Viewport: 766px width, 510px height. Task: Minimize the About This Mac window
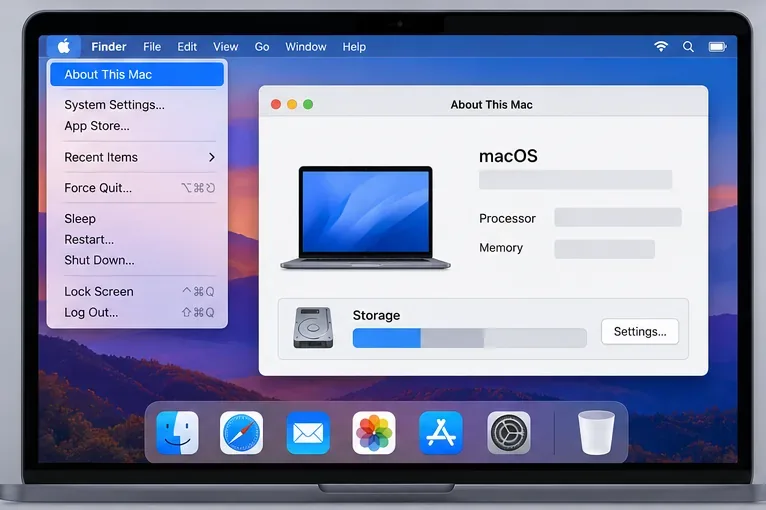292,105
